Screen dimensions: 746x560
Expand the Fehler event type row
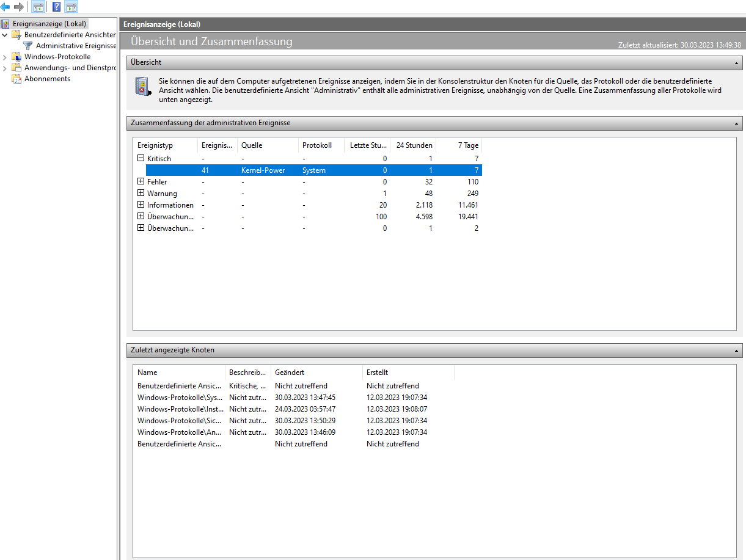click(x=141, y=181)
